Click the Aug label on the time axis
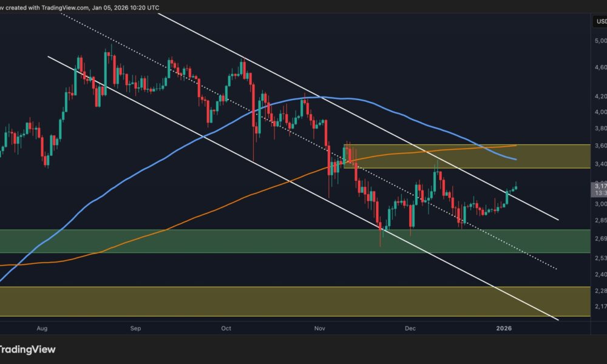The width and height of the screenshot is (607, 364). (42, 328)
